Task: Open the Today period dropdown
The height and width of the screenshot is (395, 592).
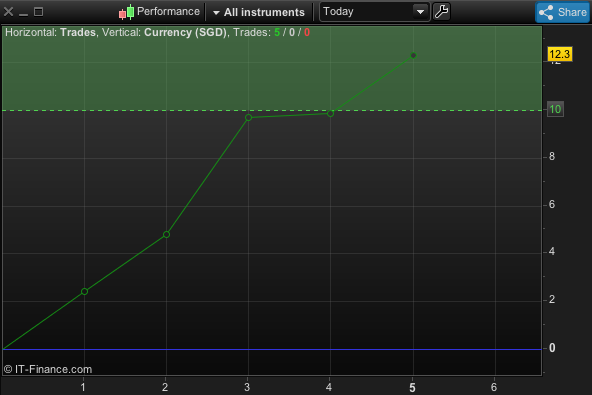Action: 375,12
